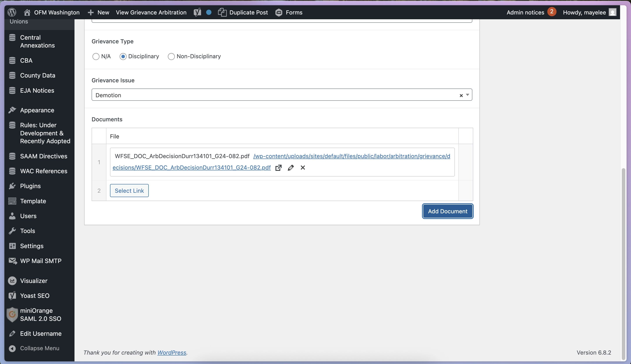Click the Collapse Menu icon

(12, 348)
